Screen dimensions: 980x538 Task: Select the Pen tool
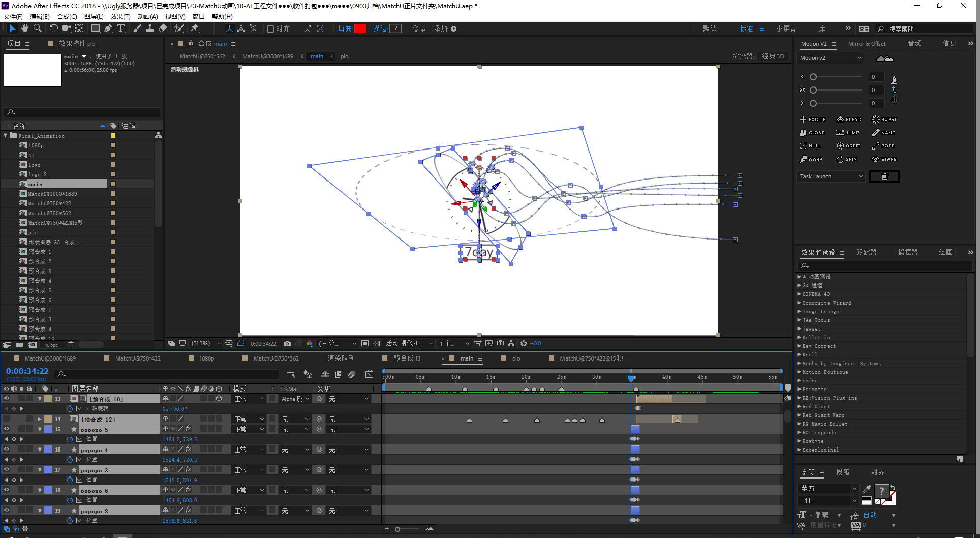point(108,28)
